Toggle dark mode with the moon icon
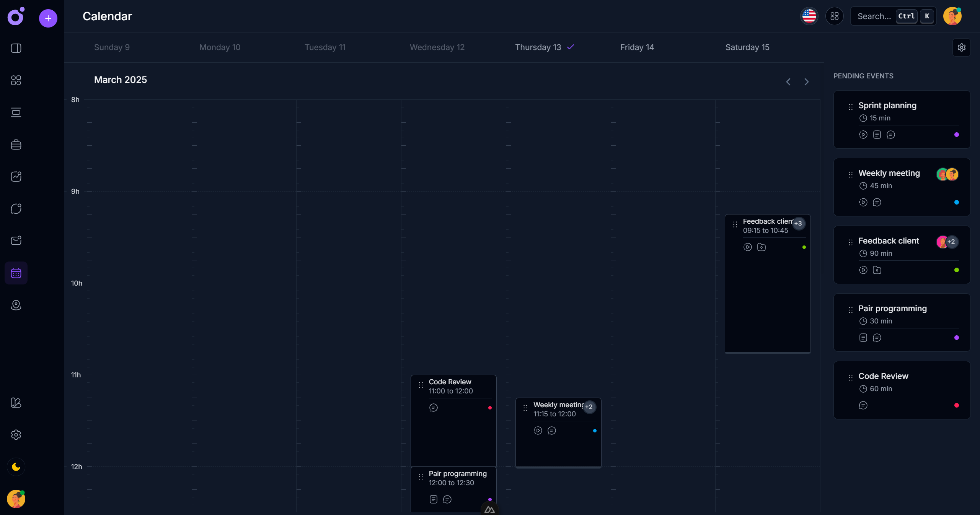 pyautogui.click(x=16, y=466)
